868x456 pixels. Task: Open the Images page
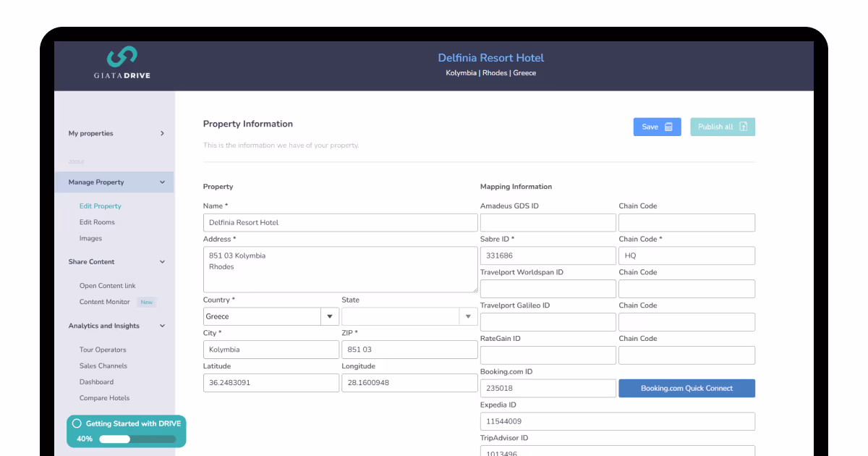coord(90,238)
